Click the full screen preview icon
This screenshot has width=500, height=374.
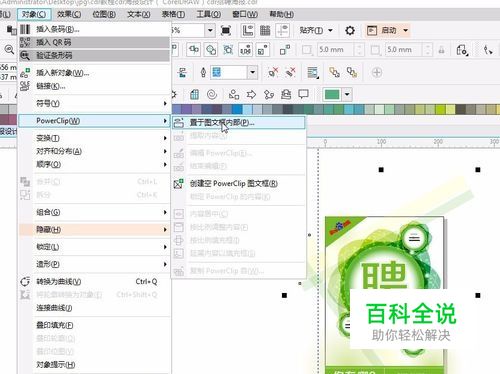pos(226,31)
